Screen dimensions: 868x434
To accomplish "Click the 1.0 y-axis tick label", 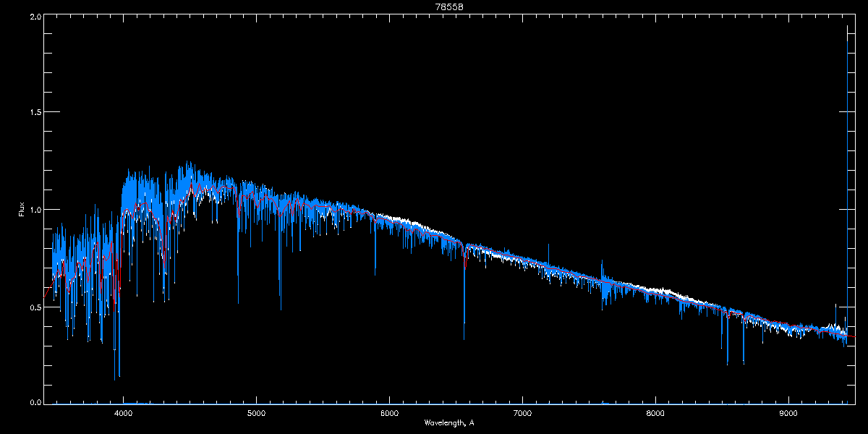I will click(x=35, y=210).
